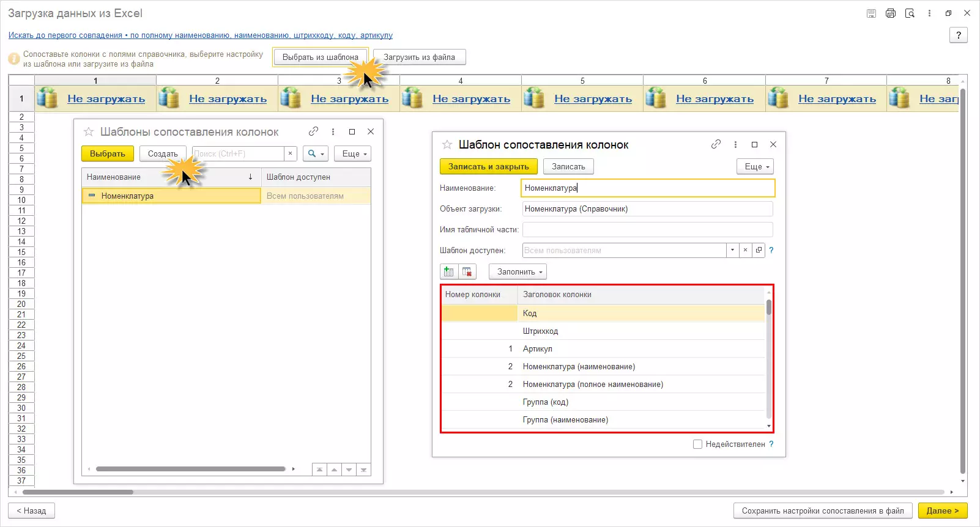980x527 pixels.
Task: Select the "Штрихкод" row in the mapping table
Action: 603,331
